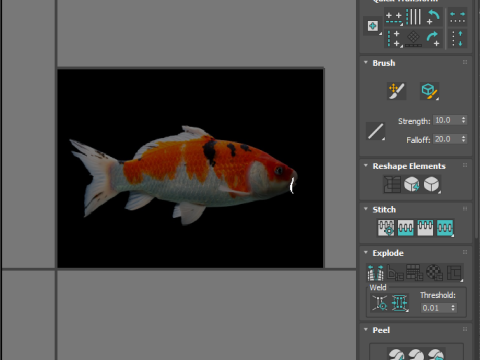This screenshot has width=480, height=360.
Task: Click the Explode rollout title
Action: pyautogui.click(x=388, y=253)
